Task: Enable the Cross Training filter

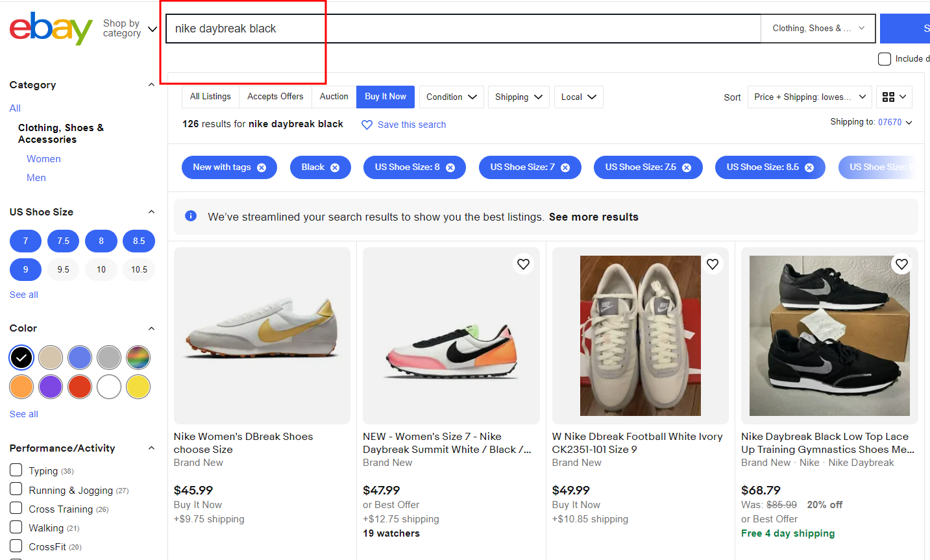Action: [x=16, y=508]
